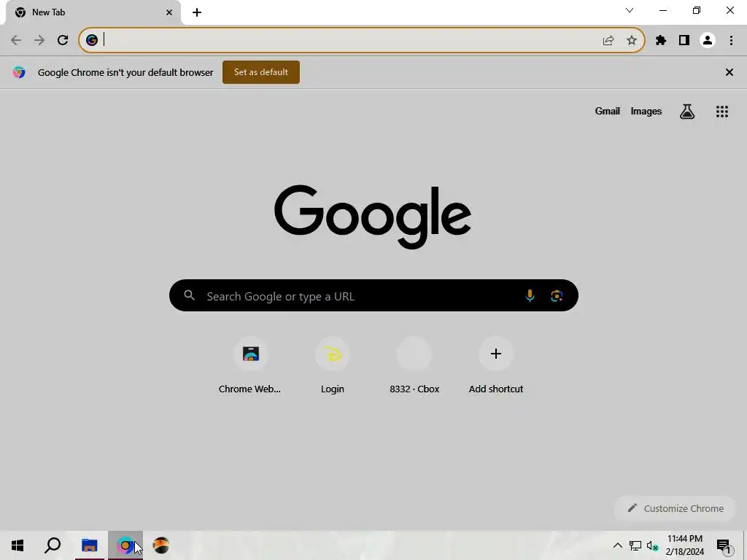Show hidden system tray icons
The height and width of the screenshot is (560, 747).
pos(617,545)
